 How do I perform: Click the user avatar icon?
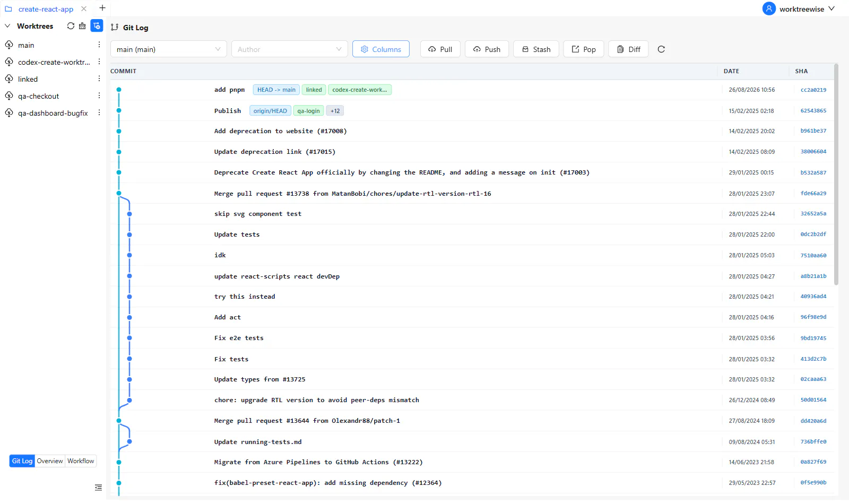pyautogui.click(x=769, y=8)
